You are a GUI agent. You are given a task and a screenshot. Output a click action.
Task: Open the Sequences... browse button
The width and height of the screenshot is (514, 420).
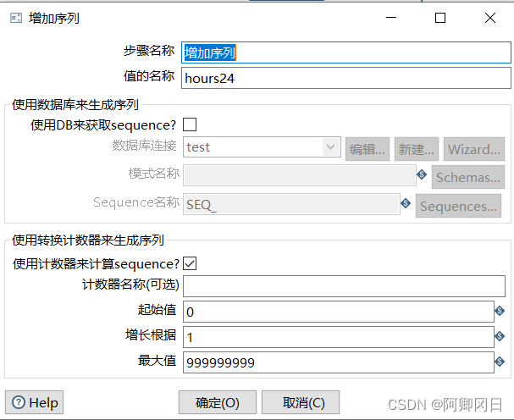pos(458,206)
